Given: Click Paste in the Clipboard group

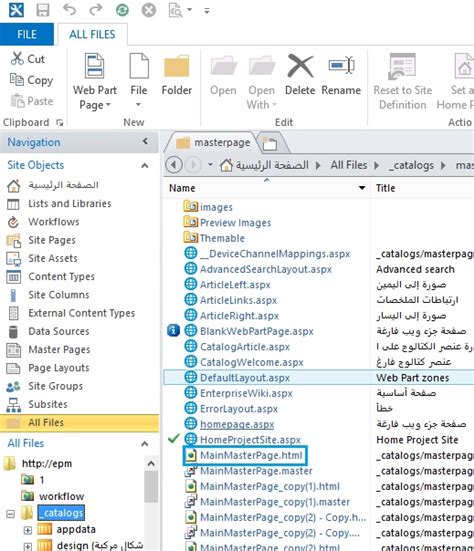Looking at the screenshot, I should click(32, 101).
